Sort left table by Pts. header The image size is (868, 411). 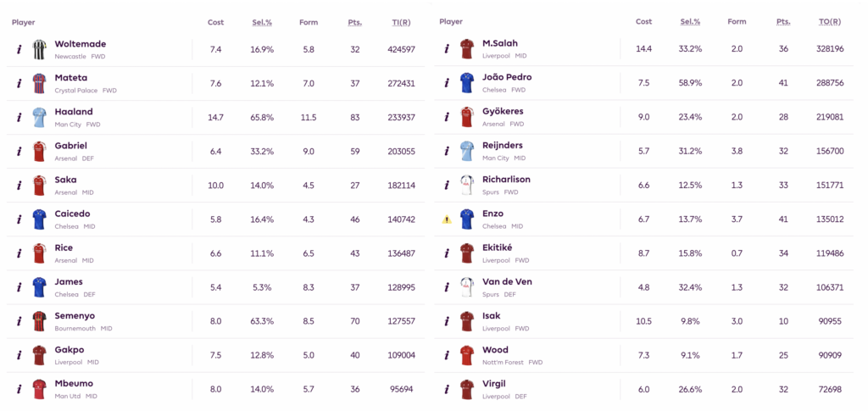pos(354,22)
